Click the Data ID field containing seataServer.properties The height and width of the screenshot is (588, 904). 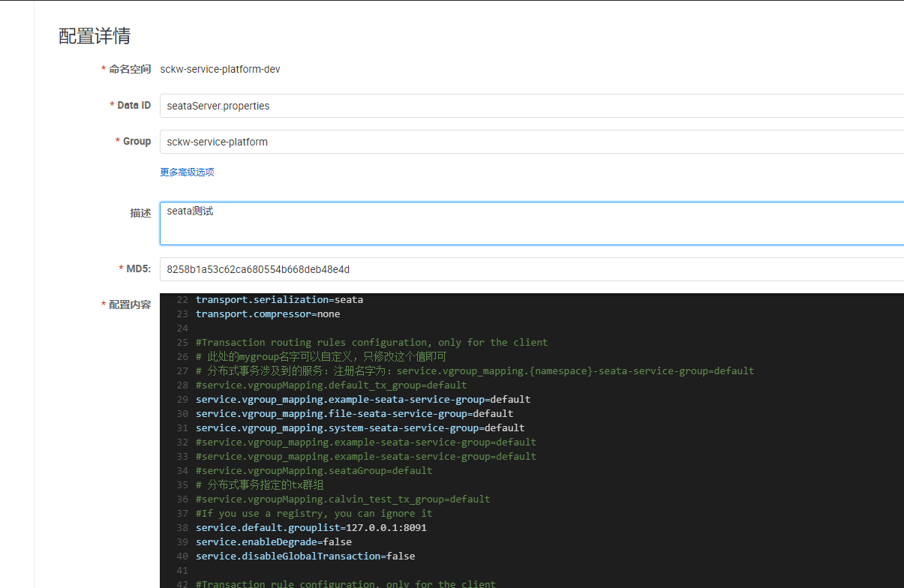click(x=525, y=106)
